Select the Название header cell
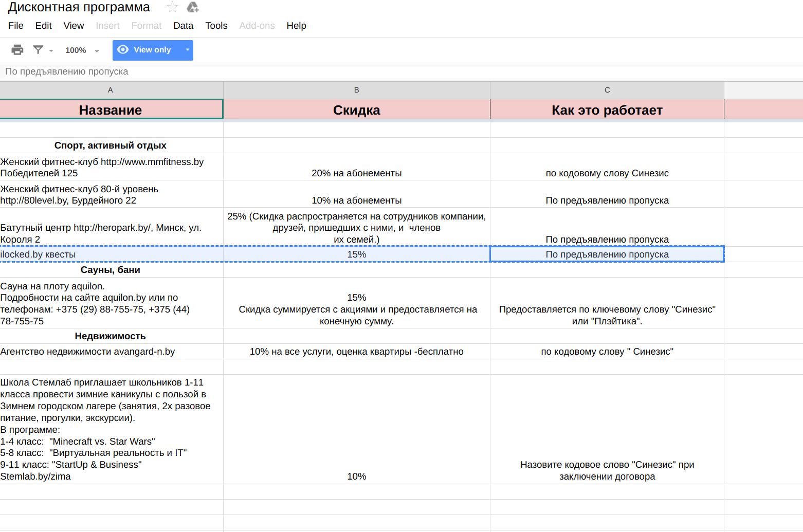Viewport: 803px width, 532px height. coord(111,109)
